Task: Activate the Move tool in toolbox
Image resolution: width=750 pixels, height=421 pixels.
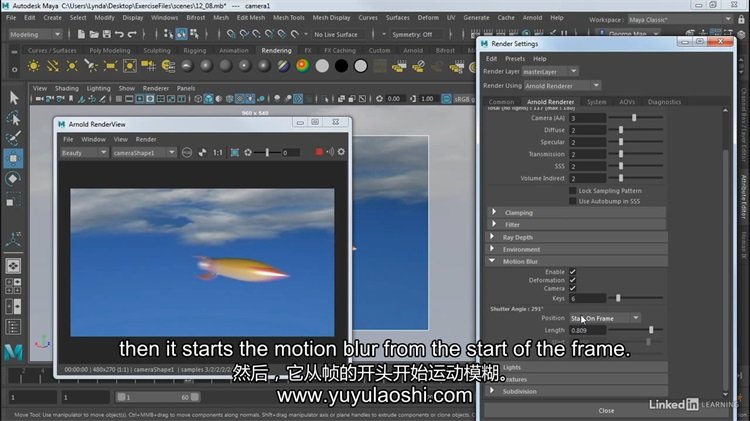Action: click(x=13, y=158)
